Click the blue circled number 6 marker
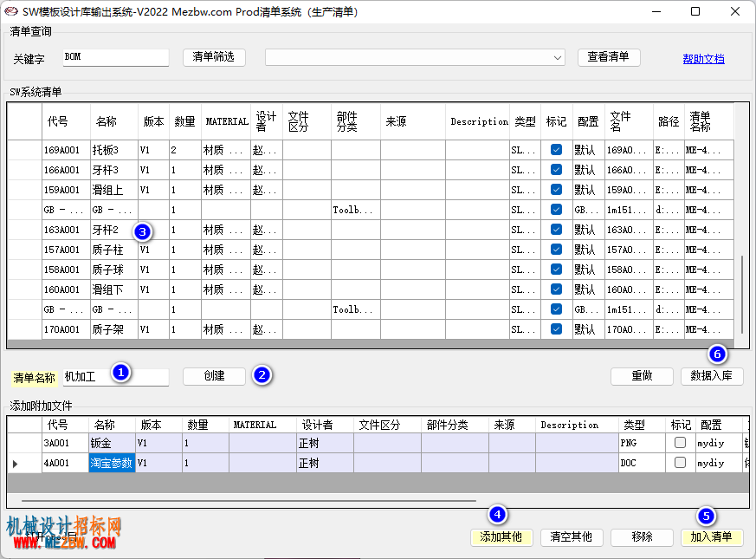Viewport: 756px width, 559px height. click(x=717, y=354)
